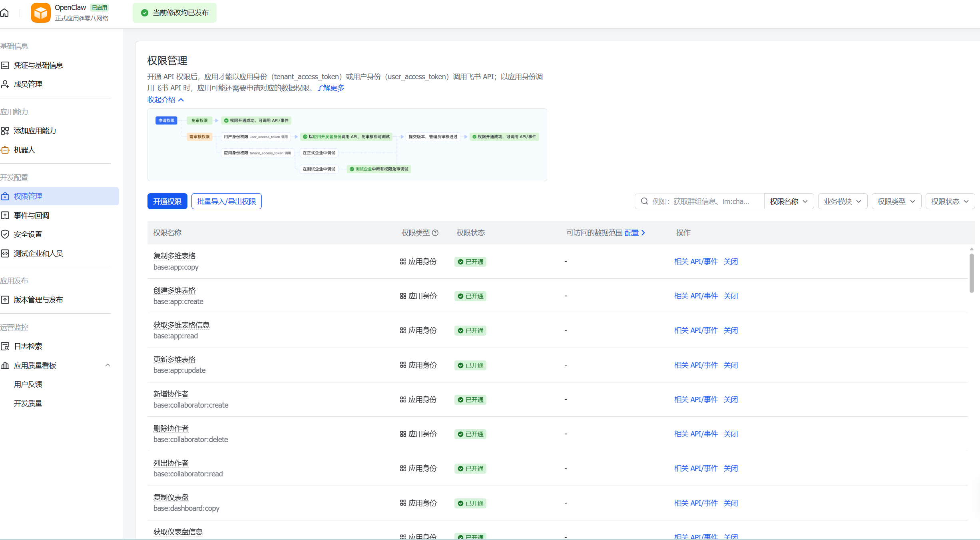Click the 添加应用能力 grid icon
The height and width of the screenshot is (540, 980).
tap(5, 131)
